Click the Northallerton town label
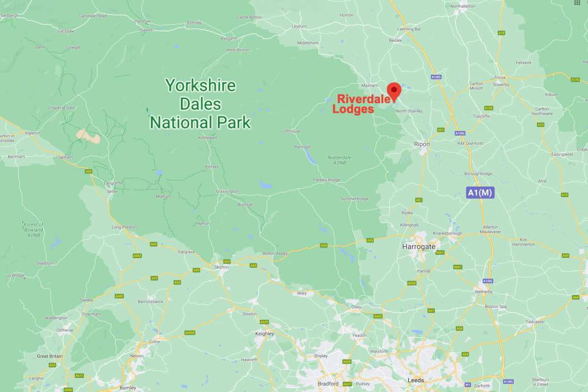 (463, 6)
